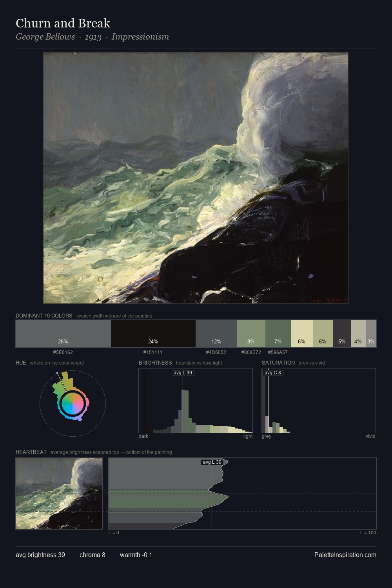Click the 'HUE' section heading
The width and height of the screenshot is (392, 588).
(x=21, y=363)
